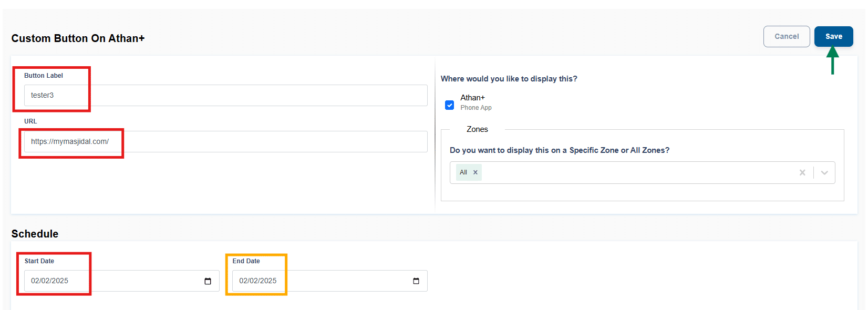868x310 pixels.
Task: Click the 'Schedule' section heading
Action: click(x=35, y=234)
